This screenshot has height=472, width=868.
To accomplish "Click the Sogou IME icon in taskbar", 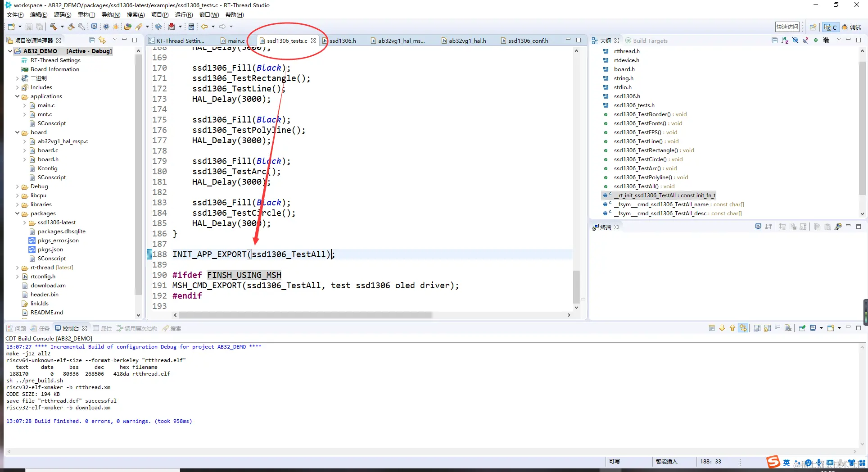I will point(773,462).
